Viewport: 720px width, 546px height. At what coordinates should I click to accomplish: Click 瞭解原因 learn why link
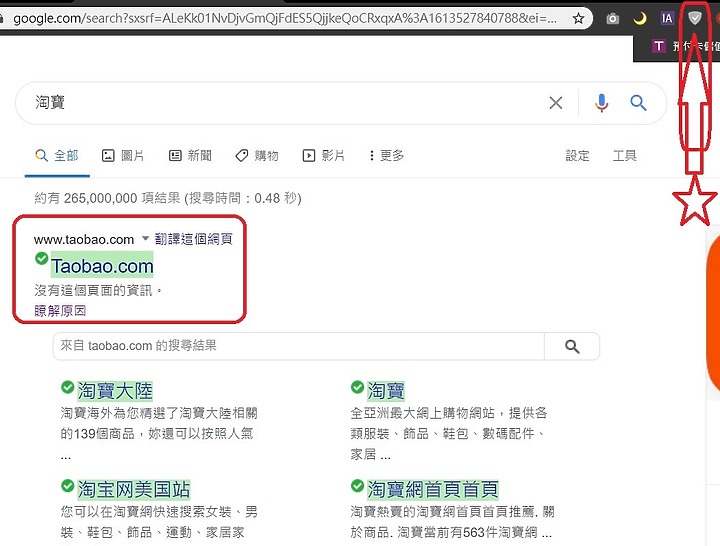(60, 311)
